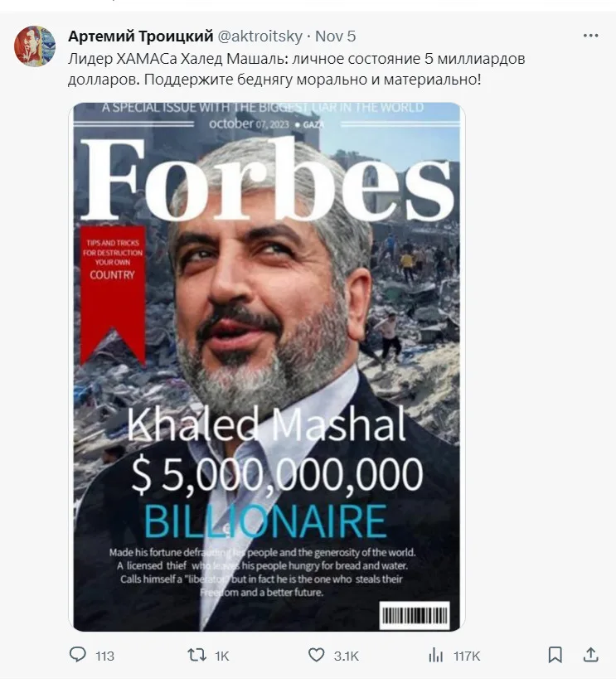The image size is (616, 688).
Task: Click the 113 replies count
Action: [104, 657]
